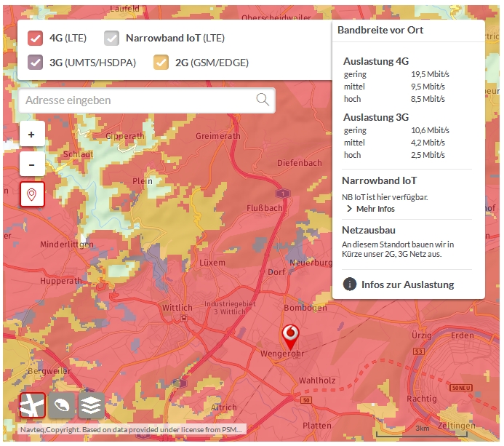Screen dimensions: 504x446
Task: Zoom out with the minus button
Action: 32,164
